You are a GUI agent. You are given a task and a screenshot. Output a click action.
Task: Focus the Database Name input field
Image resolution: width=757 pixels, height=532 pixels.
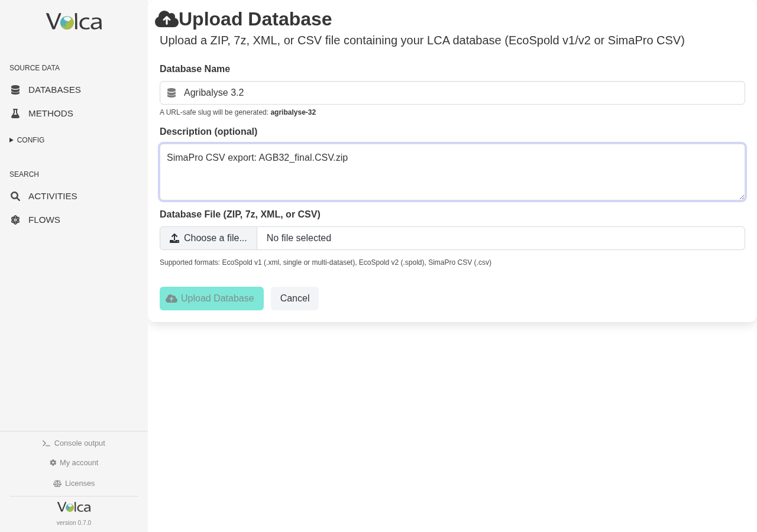pos(452,93)
